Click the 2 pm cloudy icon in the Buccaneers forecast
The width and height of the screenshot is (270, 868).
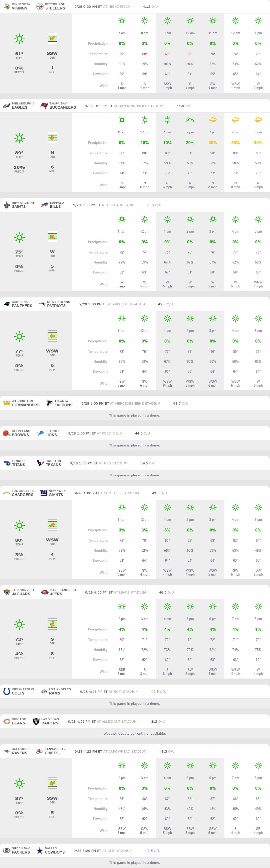click(x=190, y=120)
